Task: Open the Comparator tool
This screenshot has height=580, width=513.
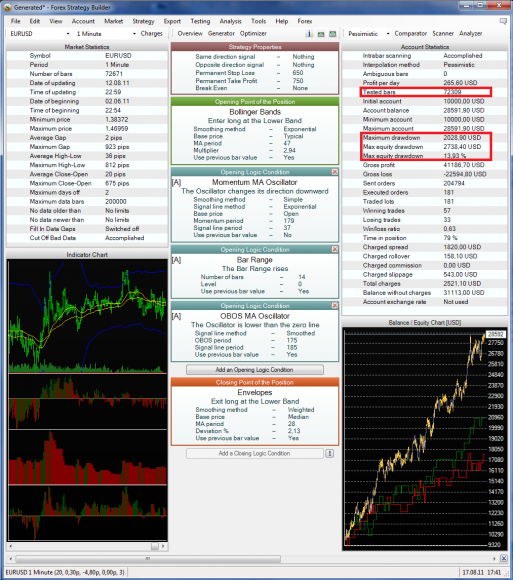Action: click(411, 34)
